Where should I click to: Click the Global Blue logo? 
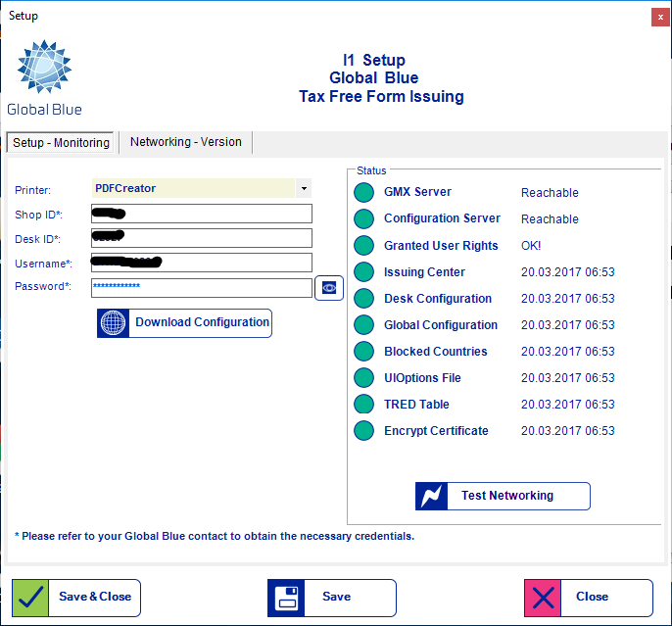click(x=44, y=76)
